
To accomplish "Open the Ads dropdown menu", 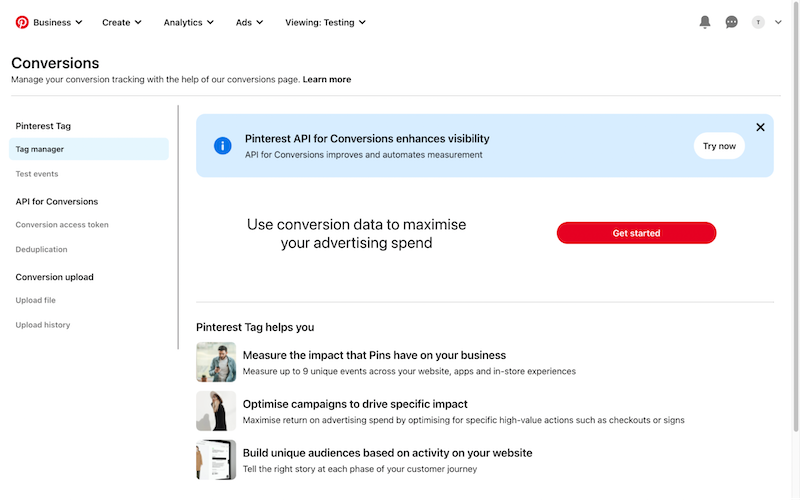I will coord(249,22).
